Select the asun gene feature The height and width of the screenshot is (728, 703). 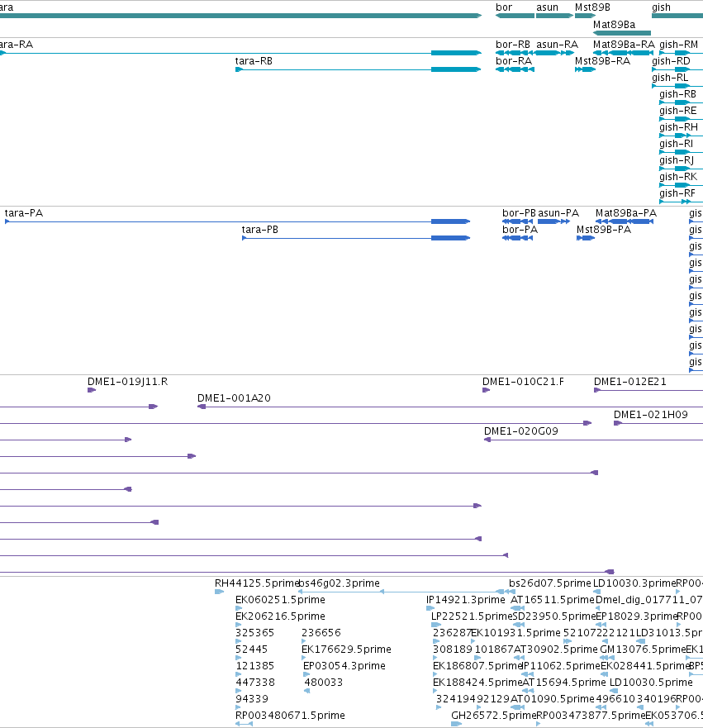554,16
